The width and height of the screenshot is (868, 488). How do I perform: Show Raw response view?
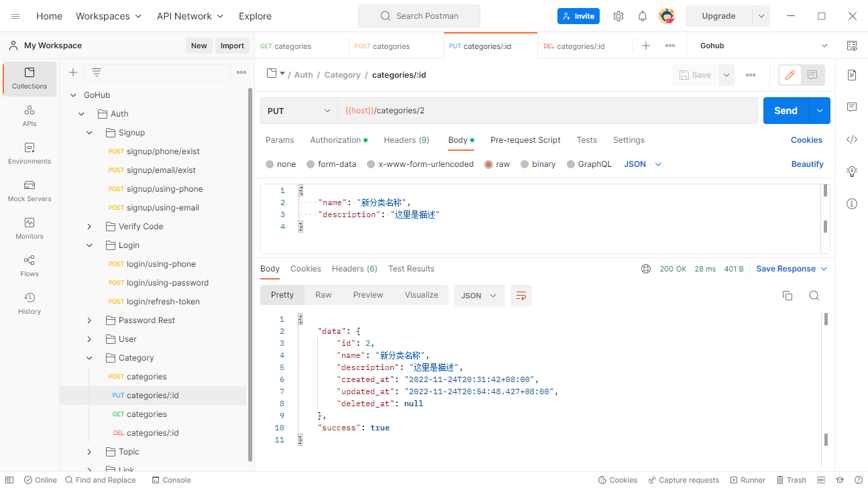[x=323, y=295]
